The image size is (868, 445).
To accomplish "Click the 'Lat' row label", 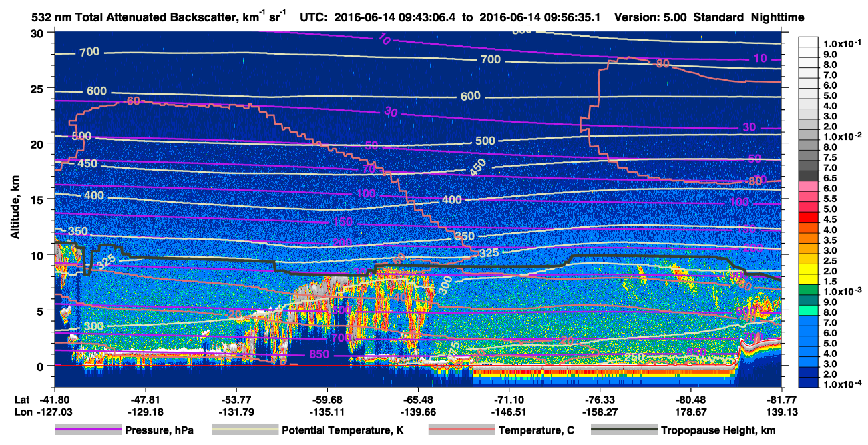I will (22, 400).
